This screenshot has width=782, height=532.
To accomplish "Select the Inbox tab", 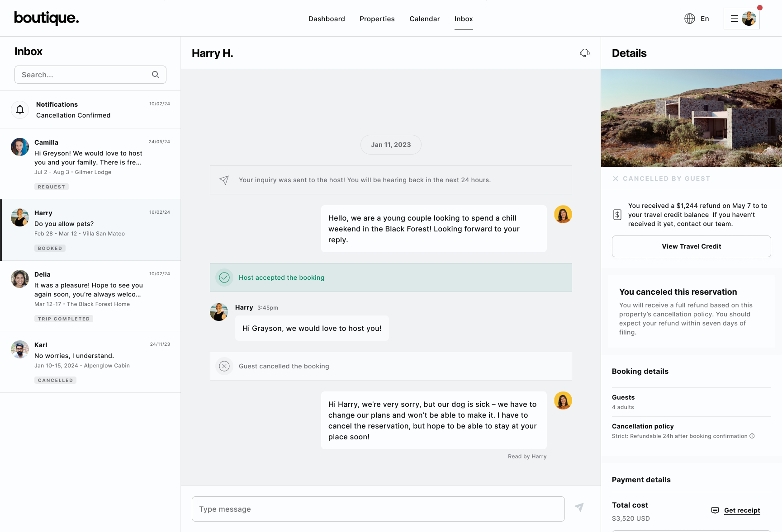I will pyautogui.click(x=464, y=19).
